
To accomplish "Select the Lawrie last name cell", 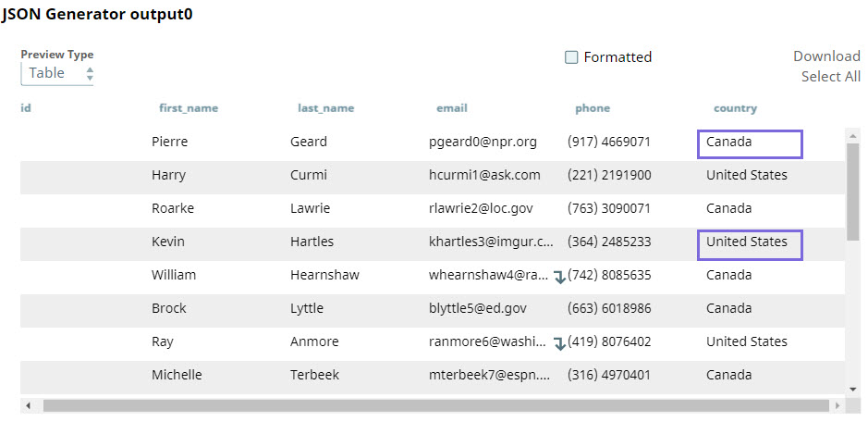I will tap(310, 208).
